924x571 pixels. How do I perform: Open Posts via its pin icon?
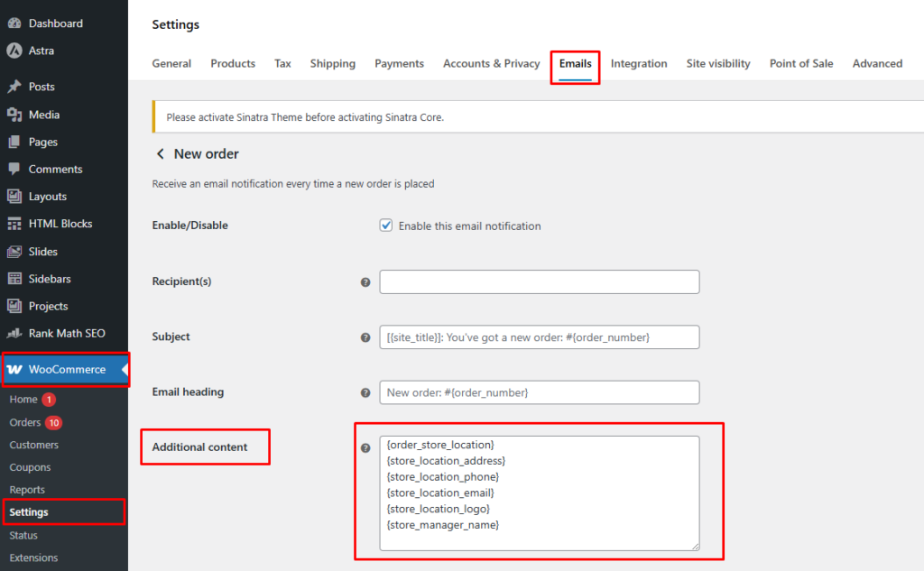(x=14, y=87)
